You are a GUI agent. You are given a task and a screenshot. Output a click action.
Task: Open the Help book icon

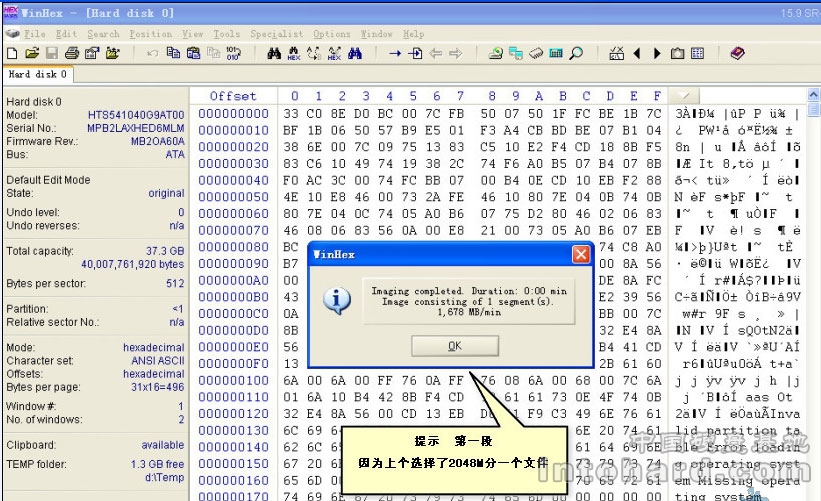[737, 53]
